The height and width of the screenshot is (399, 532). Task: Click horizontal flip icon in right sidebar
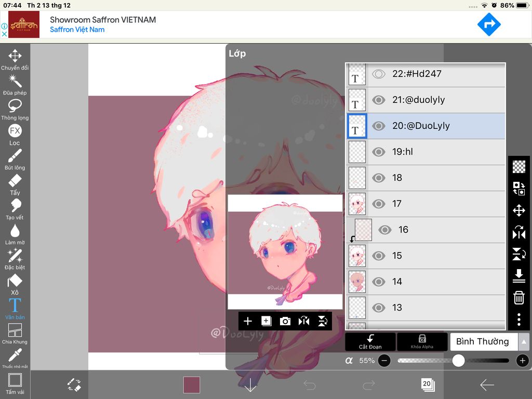[519, 232]
